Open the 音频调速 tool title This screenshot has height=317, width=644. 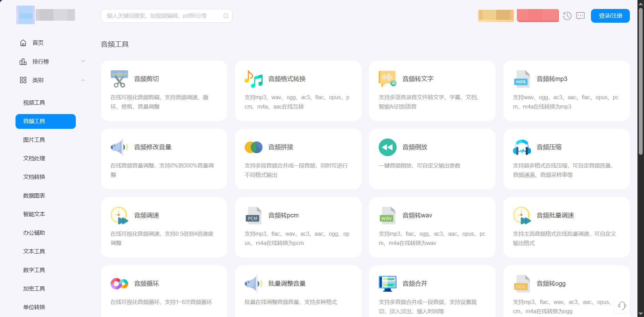[146, 215]
